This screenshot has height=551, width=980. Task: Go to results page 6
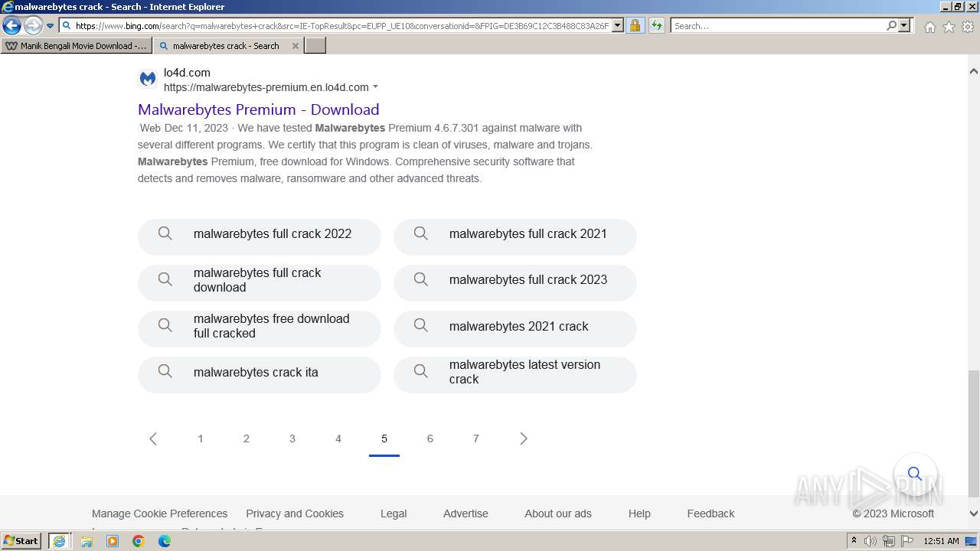pos(430,439)
